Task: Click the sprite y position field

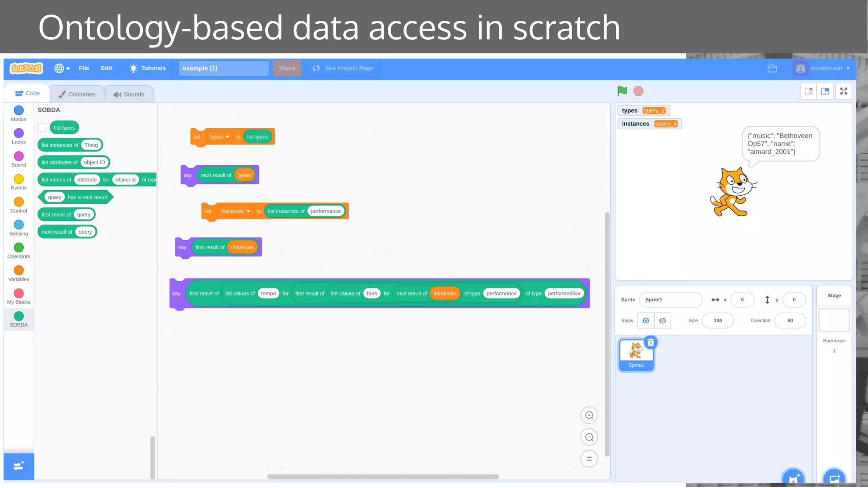Action: point(794,299)
